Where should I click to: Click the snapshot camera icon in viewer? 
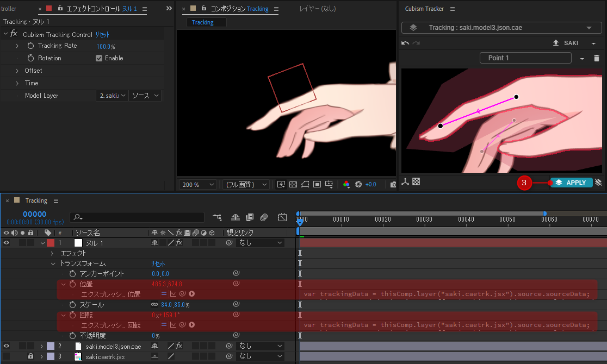click(x=393, y=185)
